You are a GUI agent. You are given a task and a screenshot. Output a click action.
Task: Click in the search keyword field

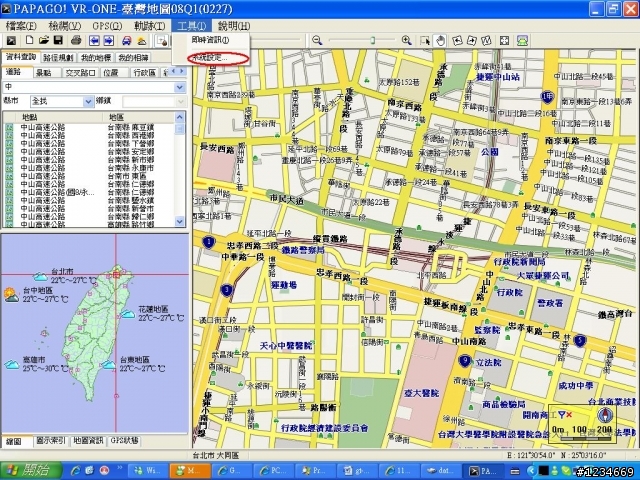(x=89, y=87)
